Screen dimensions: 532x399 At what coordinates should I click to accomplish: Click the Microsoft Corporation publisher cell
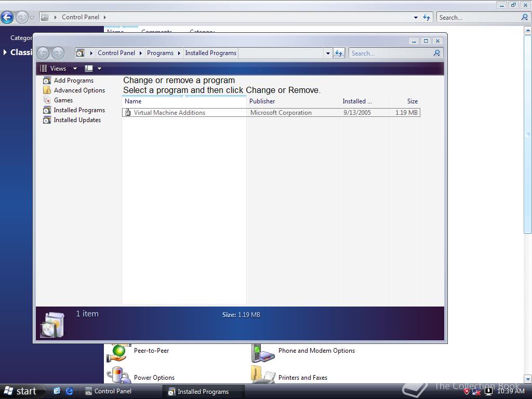(x=281, y=113)
